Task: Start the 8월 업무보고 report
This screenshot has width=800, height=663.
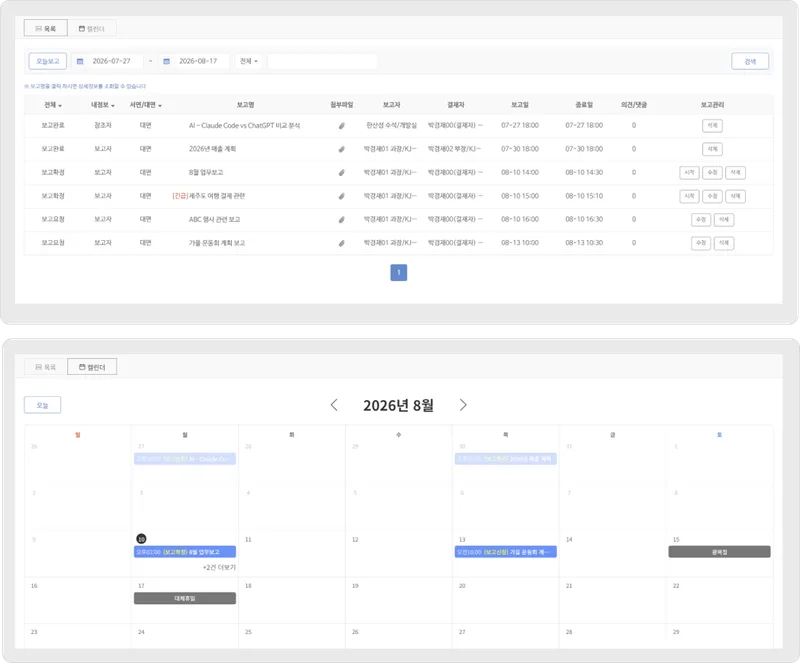Action: tap(689, 173)
